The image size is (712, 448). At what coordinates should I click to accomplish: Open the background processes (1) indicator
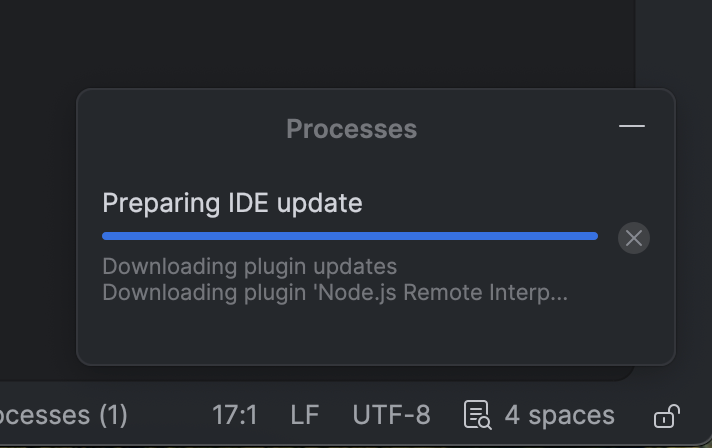point(64,415)
